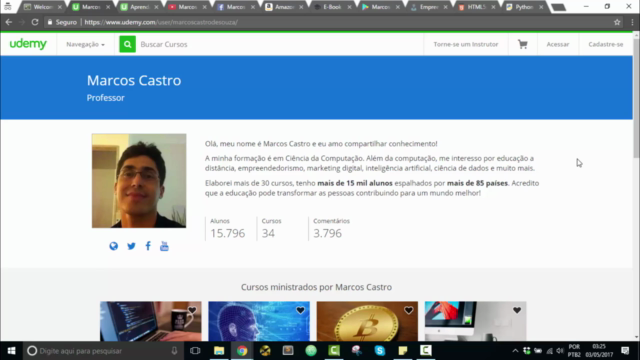Image resolution: width=640 pixels, height=360 pixels.
Task: Click the Udemy logo
Action: click(x=28, y=44)
